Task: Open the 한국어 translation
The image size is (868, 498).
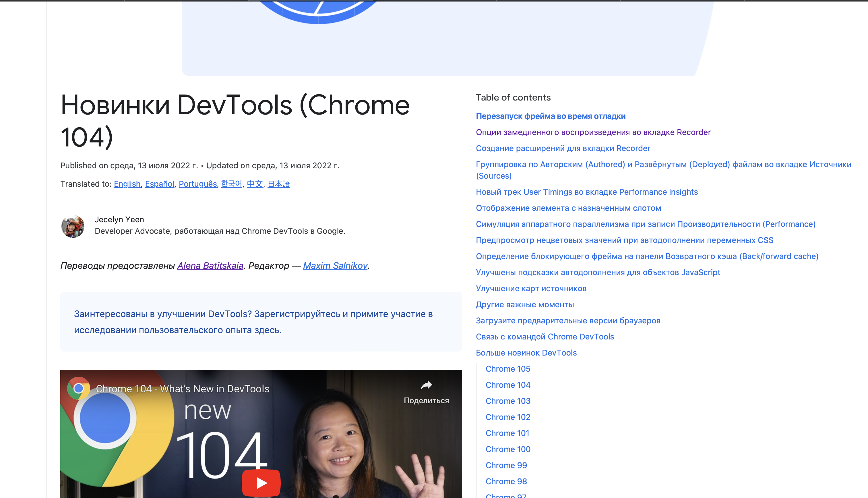Action: (x=231, y=184)
